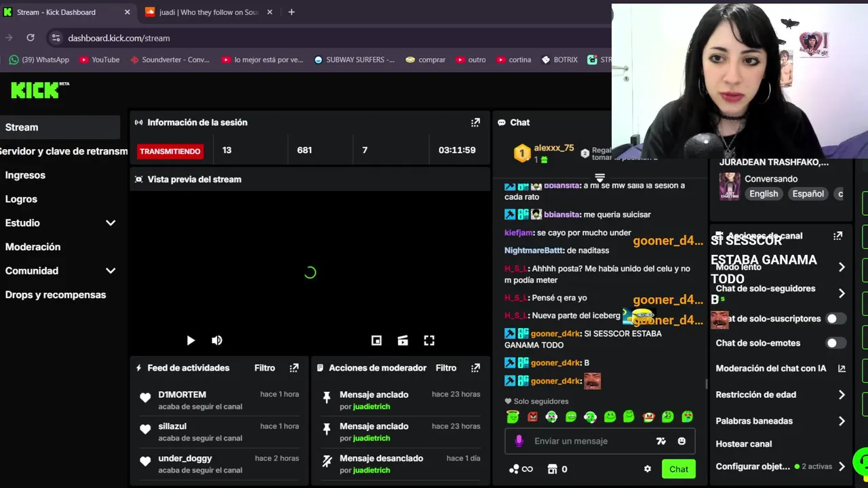
Task: Open Modo lento options arrow
Action: 842,267
